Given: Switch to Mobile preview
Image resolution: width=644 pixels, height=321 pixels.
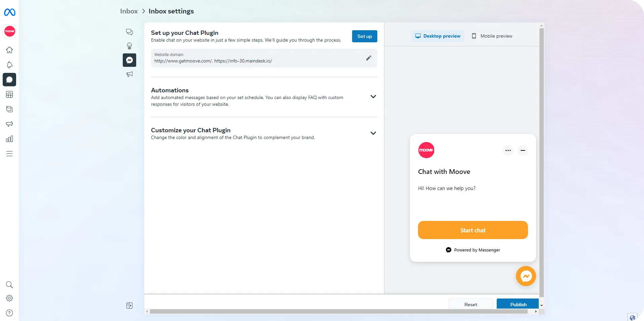Looking at the screenshot, I should (x=492, y=36).
